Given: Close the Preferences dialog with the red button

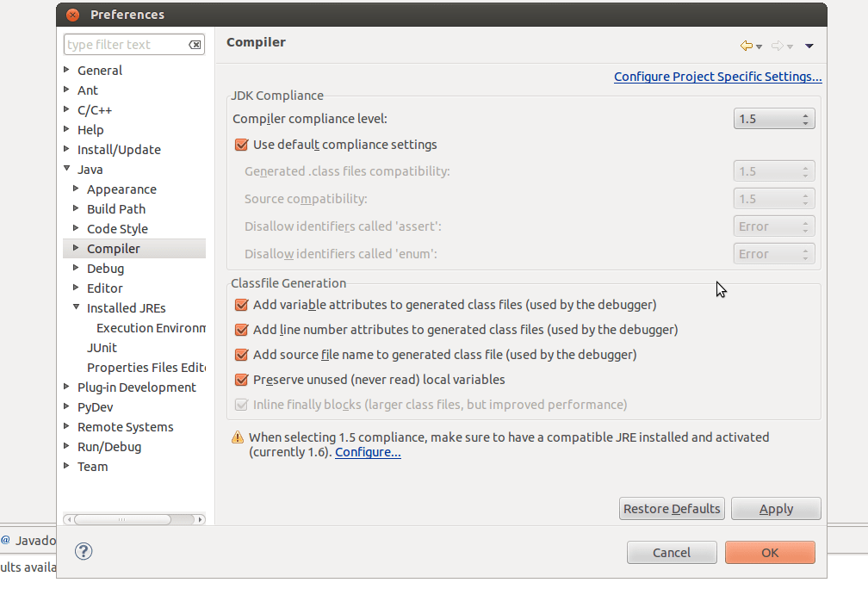Looking at the screenshot, I should tap(72, 15).
